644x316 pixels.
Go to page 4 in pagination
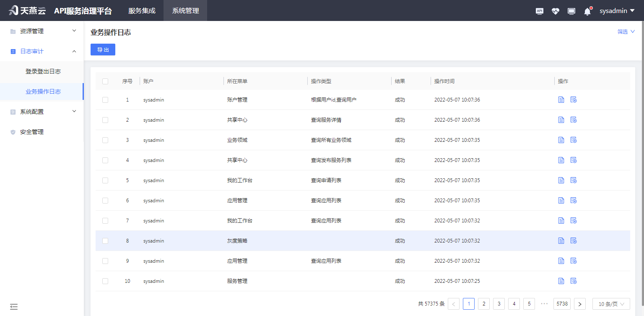click(514, 303)
